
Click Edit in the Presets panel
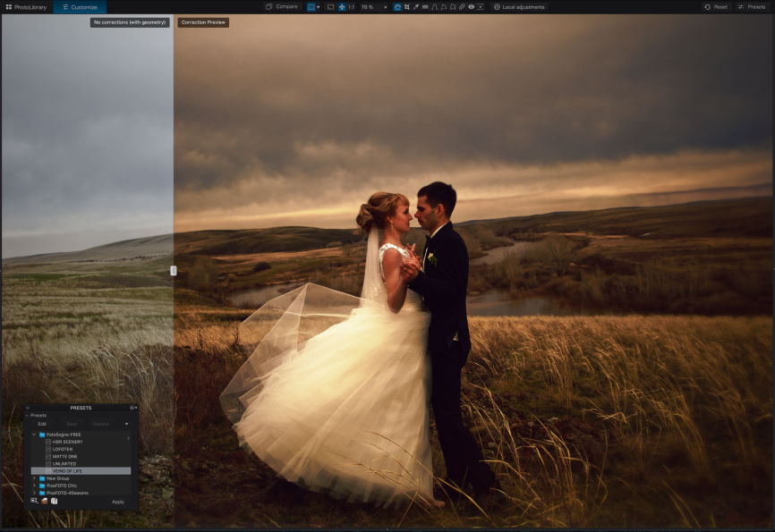(x=42, y=424)
